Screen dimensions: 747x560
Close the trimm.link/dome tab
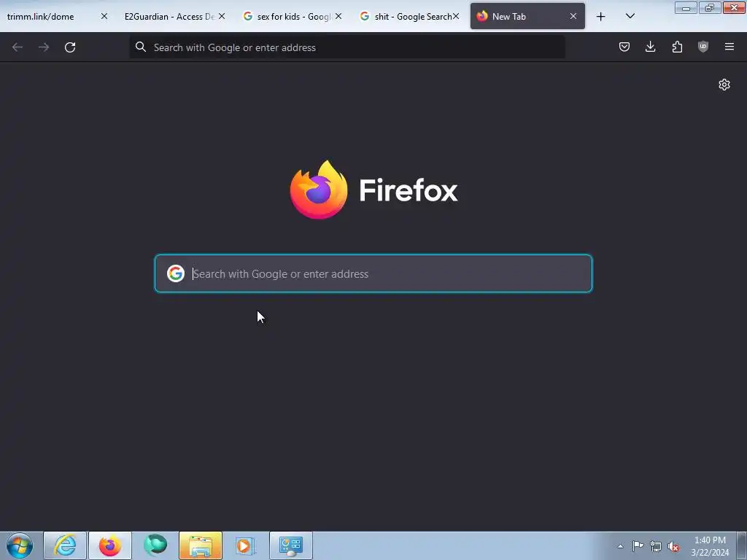[104, 16]
